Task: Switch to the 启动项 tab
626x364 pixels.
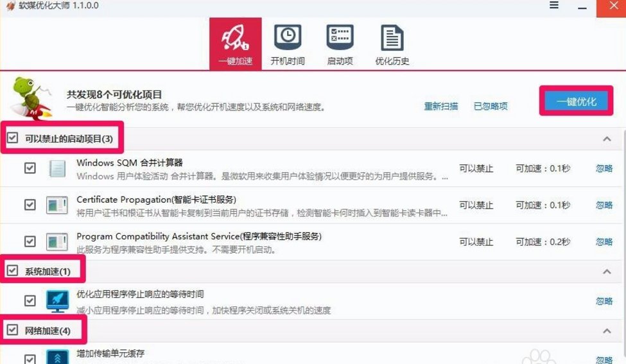Action: (x=340, y=44)
